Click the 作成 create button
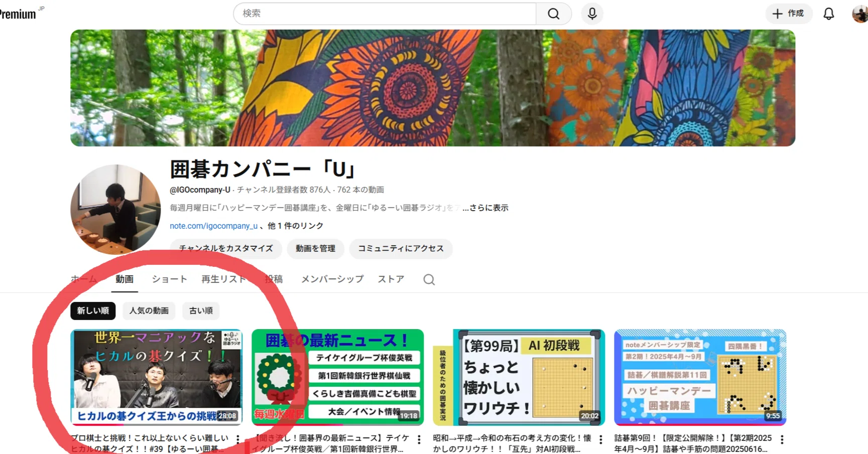This screenshot has width=868, height=454. pyautogui.click(x=788, y=14)
